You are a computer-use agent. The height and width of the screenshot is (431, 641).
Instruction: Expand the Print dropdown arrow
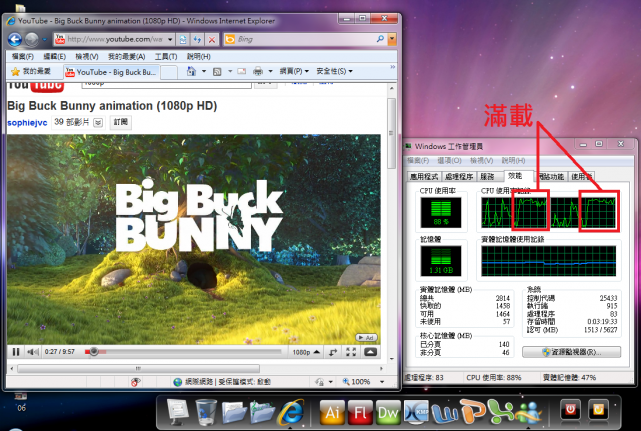270,71
